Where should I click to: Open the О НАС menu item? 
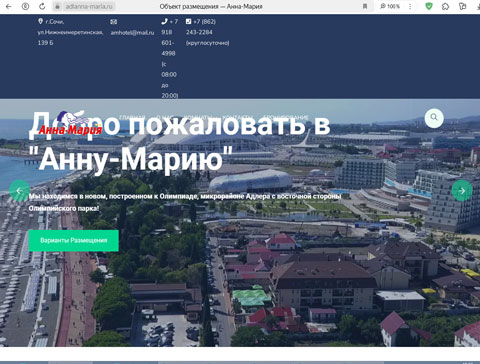(x=165, y=117)
